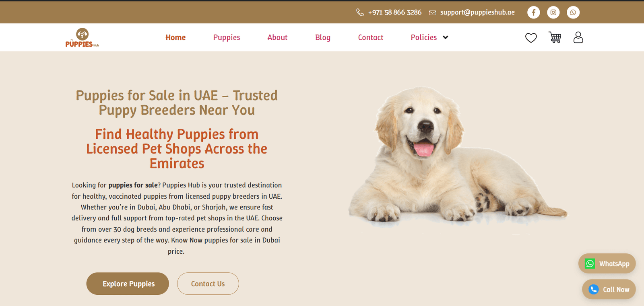This screenshot has height=306, width=644.
Task: Open the user account icon
Action: click(578, 37)
